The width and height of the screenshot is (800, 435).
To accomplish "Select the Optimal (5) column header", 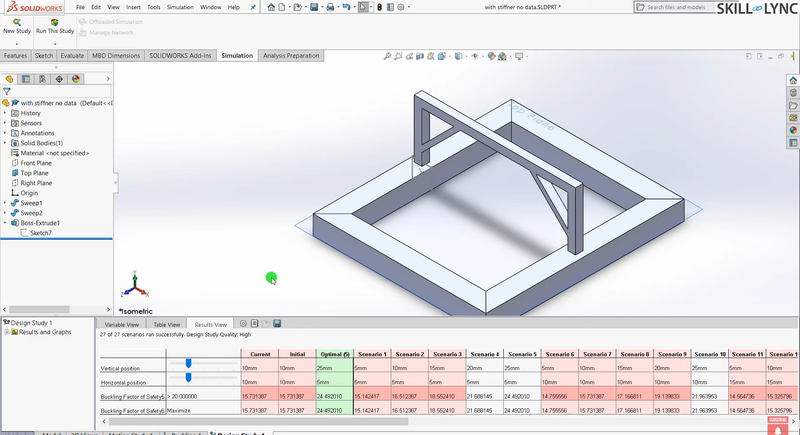I will click(334, 354).
